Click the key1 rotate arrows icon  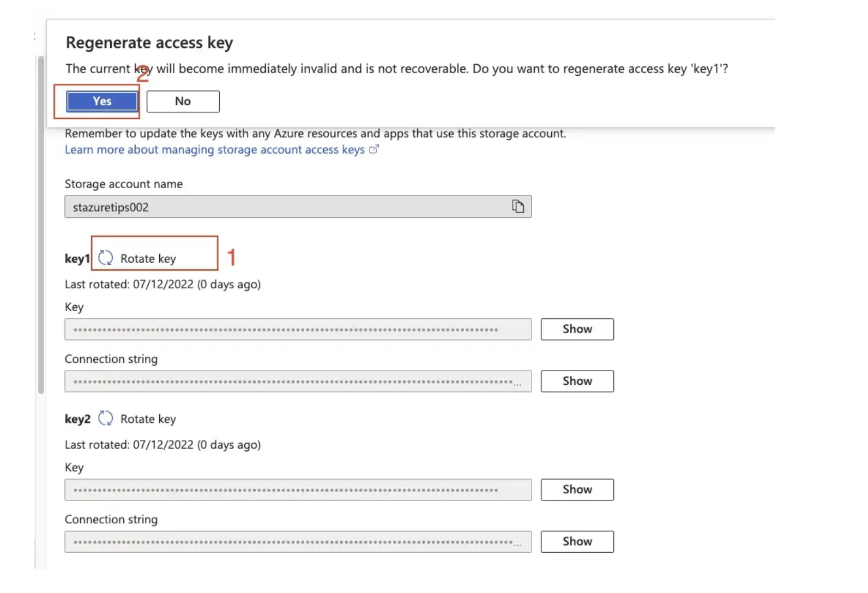point(105,257)
